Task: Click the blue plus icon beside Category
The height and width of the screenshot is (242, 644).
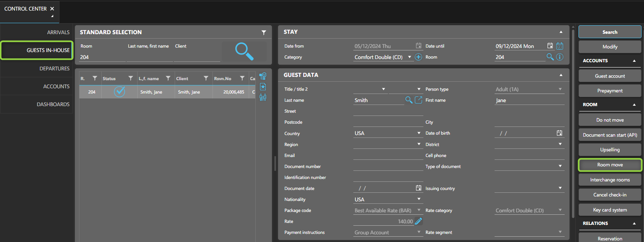Action: (x=418, y=57)
